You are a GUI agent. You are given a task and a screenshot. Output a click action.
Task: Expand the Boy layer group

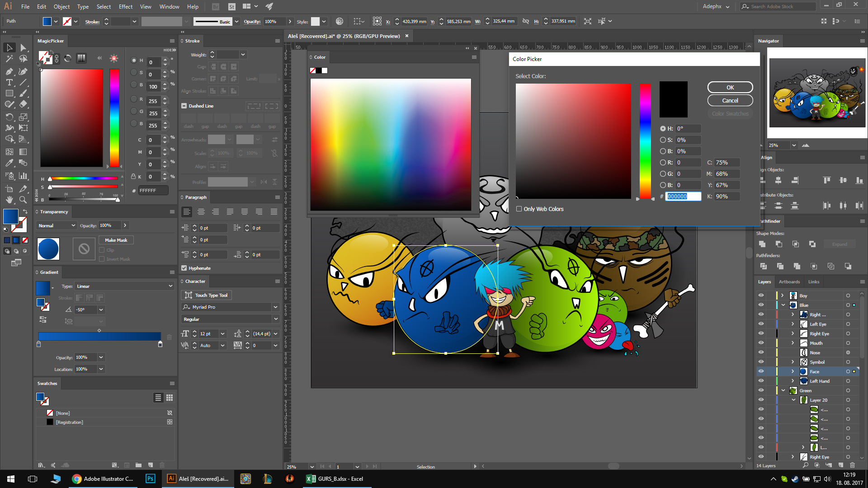pos(783,296)
